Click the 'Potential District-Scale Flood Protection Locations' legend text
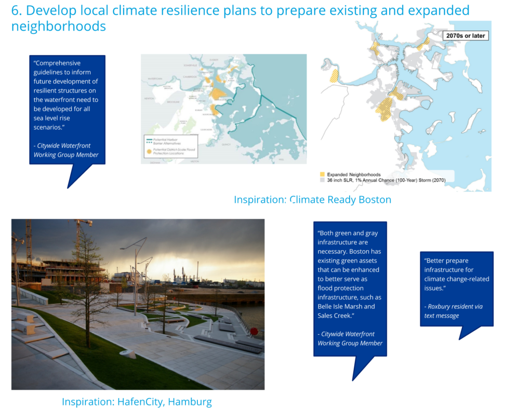 pos(175,151)
